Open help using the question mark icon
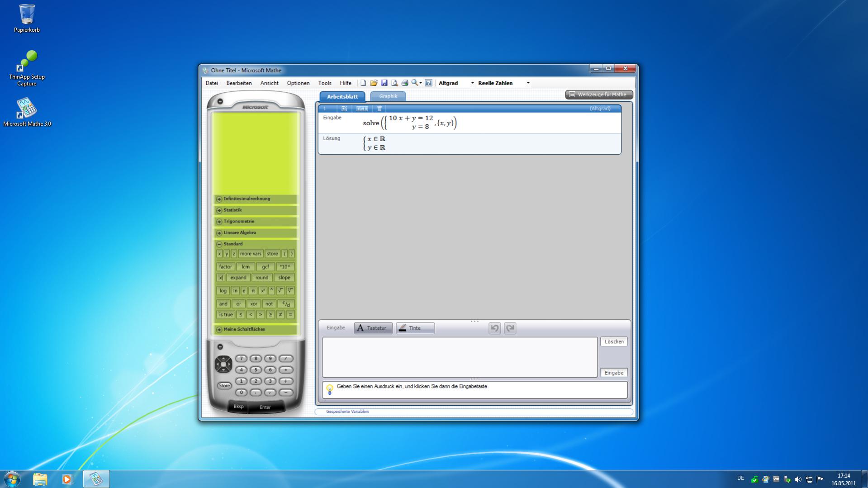This screenshot has width=868, height=488. [x=428, y=83]
